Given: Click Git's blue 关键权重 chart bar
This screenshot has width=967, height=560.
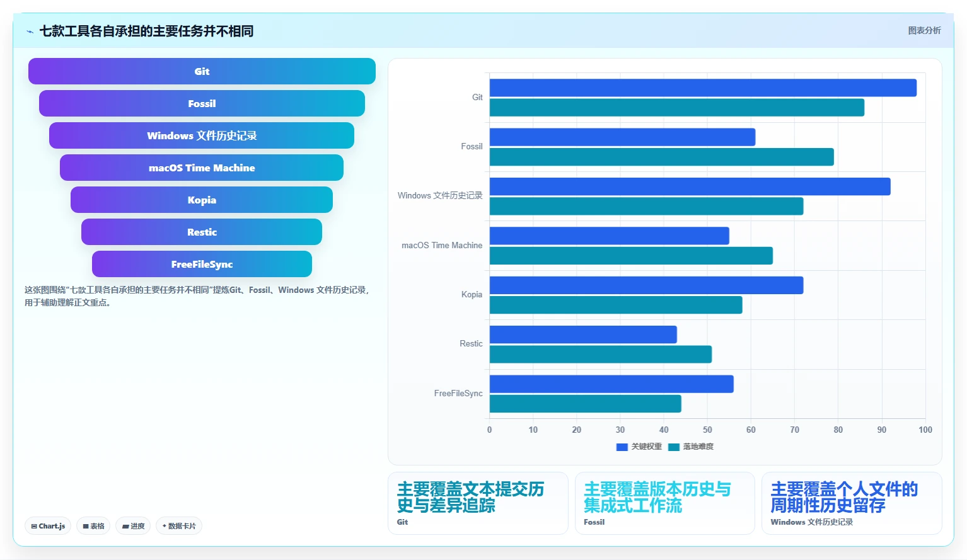Looking at the screenshot, I should click(x=703, y=88).
